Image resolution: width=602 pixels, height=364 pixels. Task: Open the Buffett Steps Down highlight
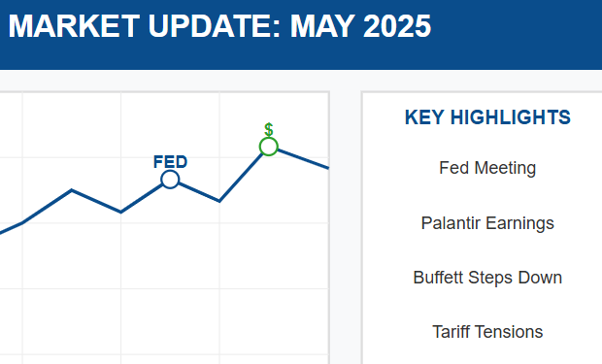pyautogui.click(x=487, y=278)
